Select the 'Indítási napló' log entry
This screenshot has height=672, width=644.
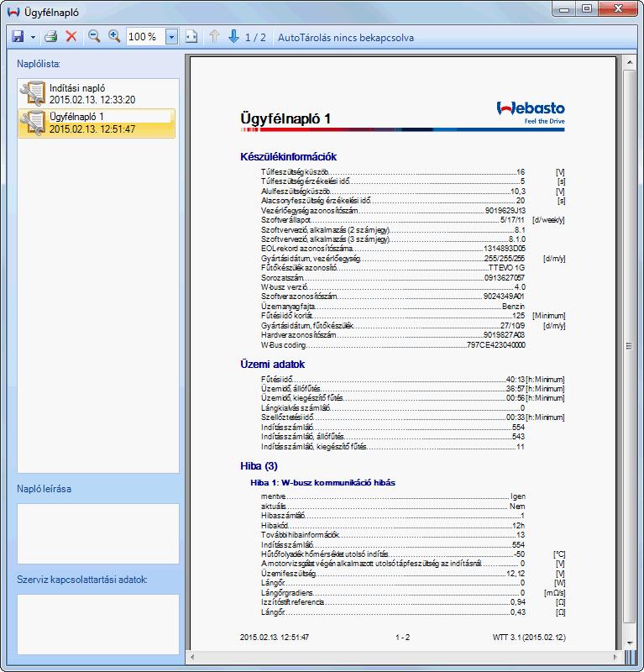98,93
